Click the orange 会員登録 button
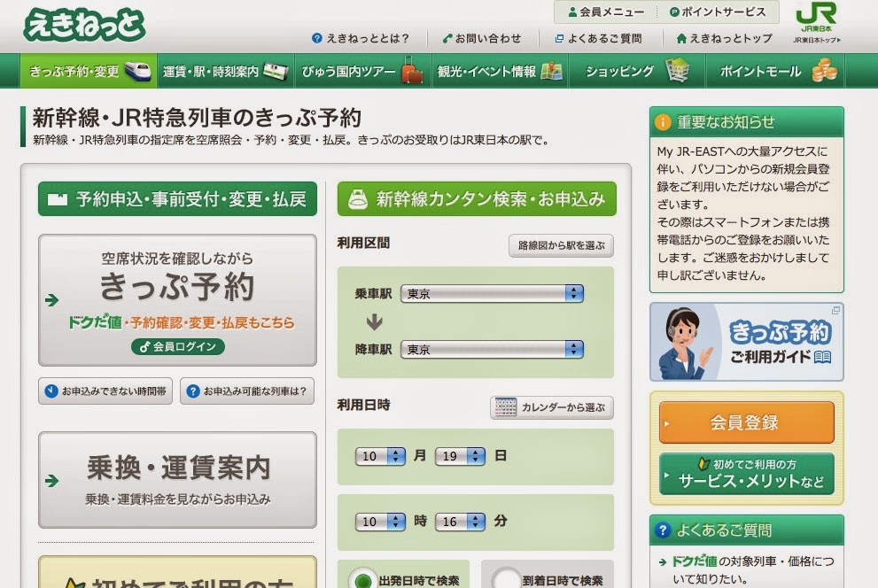 (x=746, y=422)
